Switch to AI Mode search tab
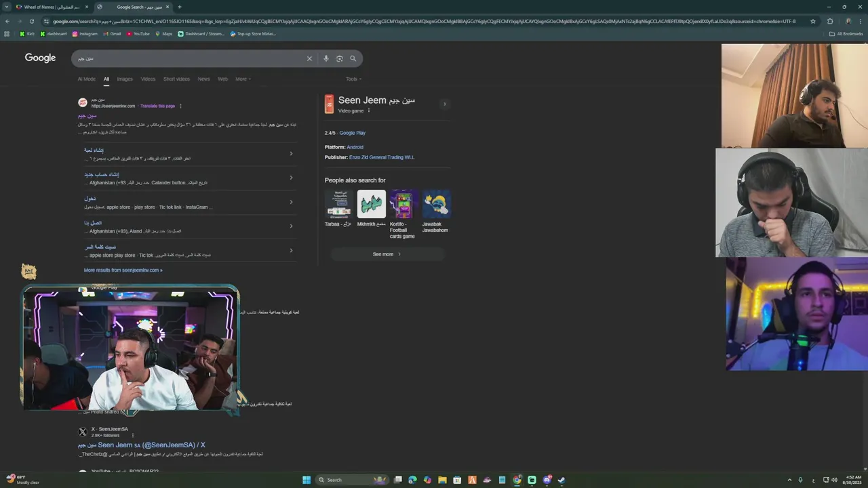This screenshot has height=488, width=868. pos(87,79)
